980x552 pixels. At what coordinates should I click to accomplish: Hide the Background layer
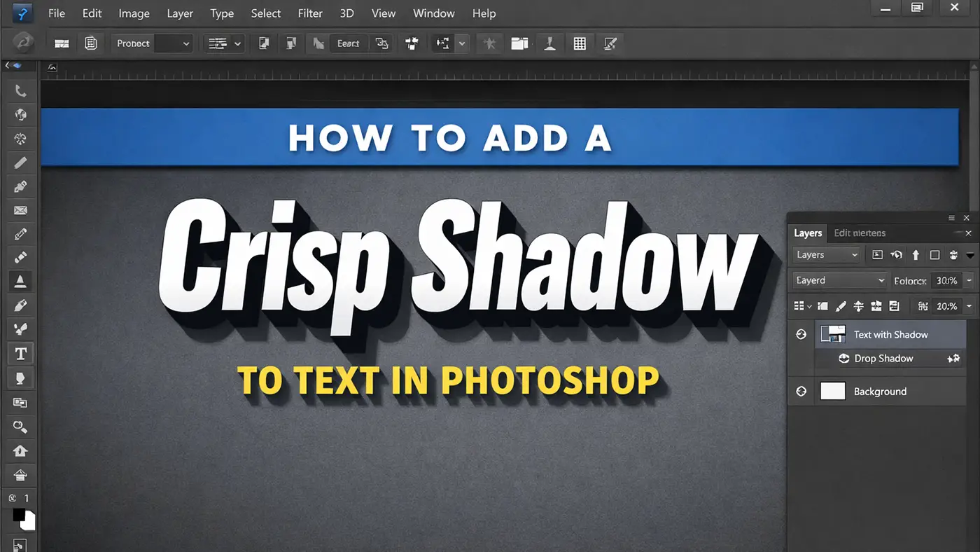801,392
